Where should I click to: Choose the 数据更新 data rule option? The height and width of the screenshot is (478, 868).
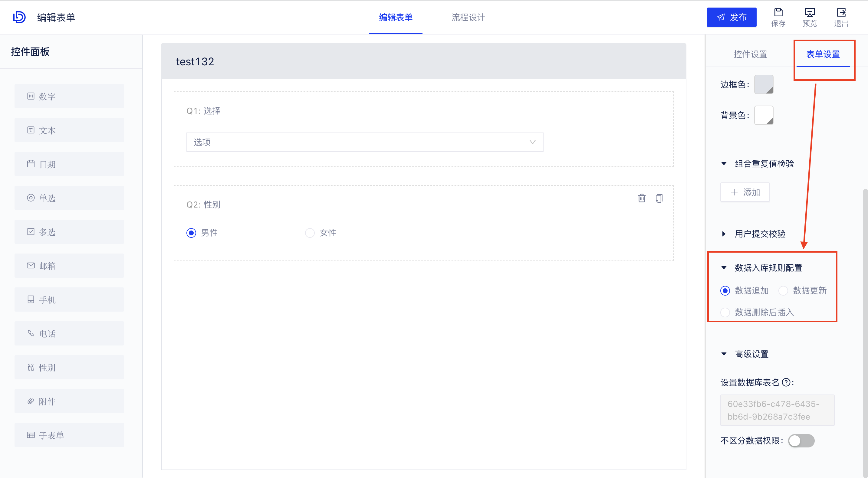click(x=784, y=290)
